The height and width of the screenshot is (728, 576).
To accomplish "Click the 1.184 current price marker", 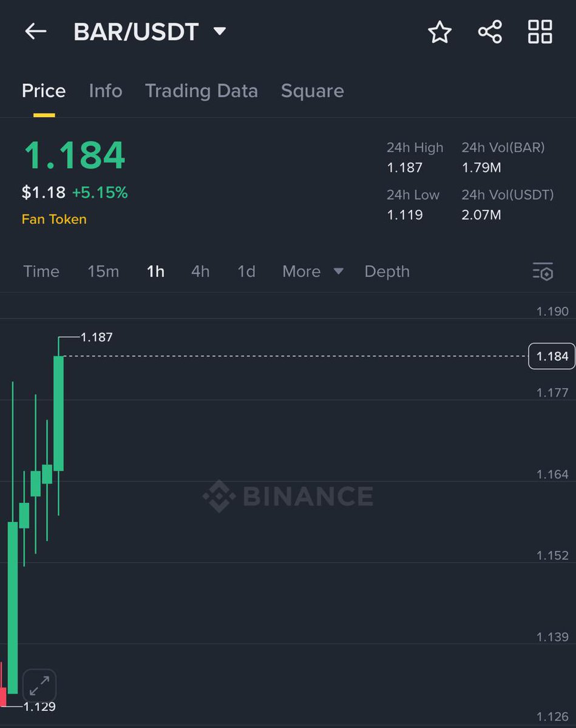I will [552, 356].
